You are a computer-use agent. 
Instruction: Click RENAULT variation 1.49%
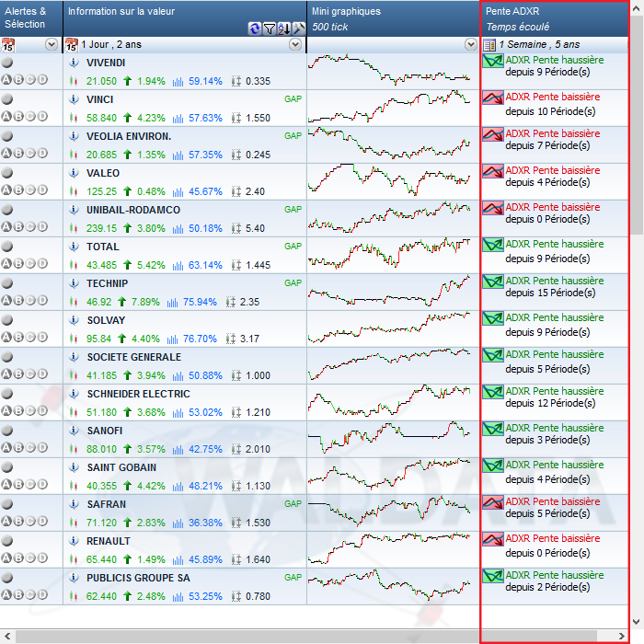[151, 559]
